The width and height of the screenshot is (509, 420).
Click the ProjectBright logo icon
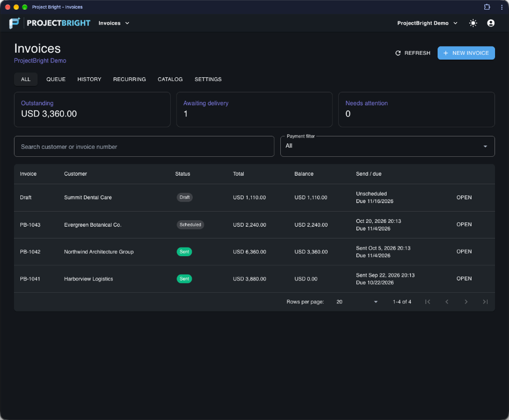[14, 23]
